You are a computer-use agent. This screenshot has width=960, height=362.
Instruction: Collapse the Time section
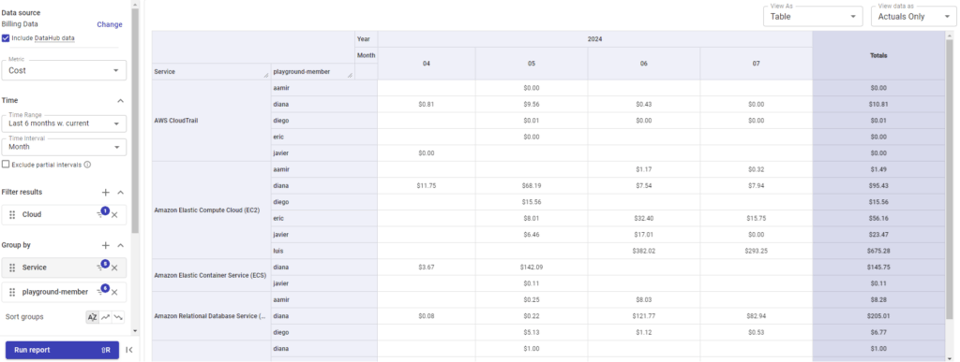[x=121, y=100]
